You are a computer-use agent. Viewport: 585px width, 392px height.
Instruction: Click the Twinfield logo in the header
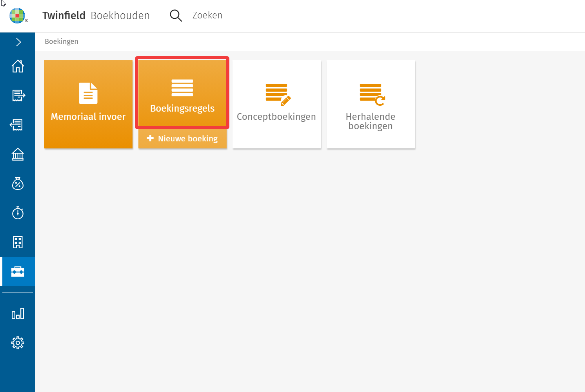pyautogui.click(x=17, y=16)
